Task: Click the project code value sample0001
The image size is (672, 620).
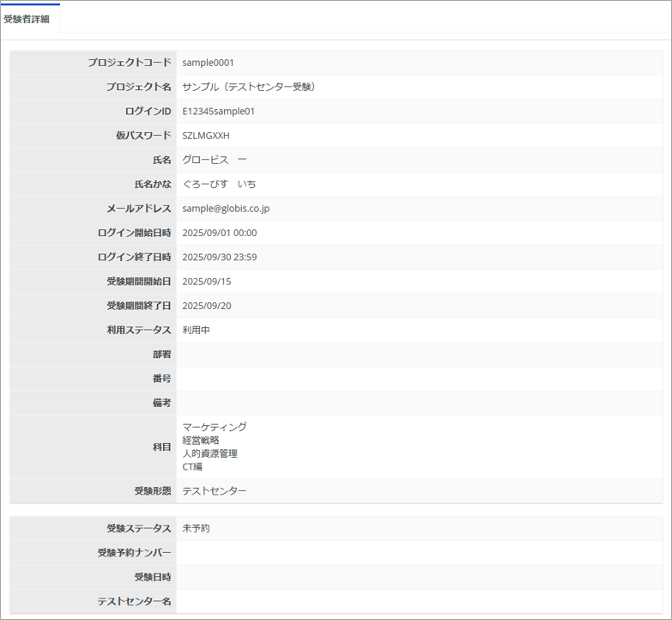Action: 208,63
